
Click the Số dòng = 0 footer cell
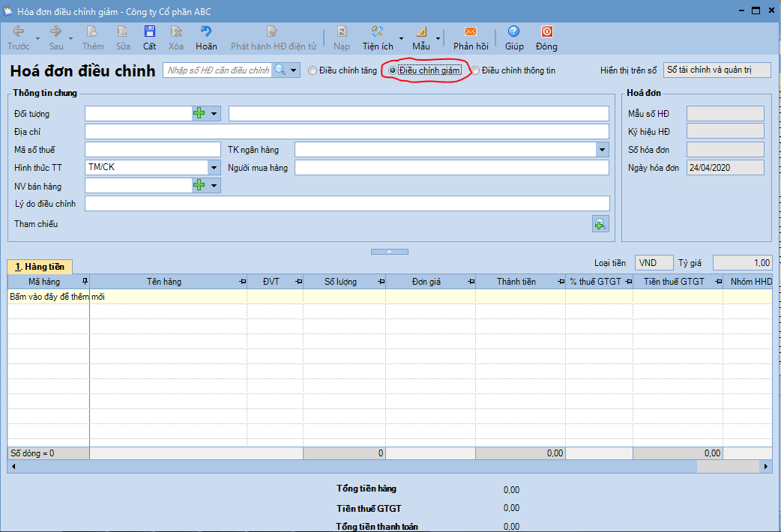coord(48,453)
